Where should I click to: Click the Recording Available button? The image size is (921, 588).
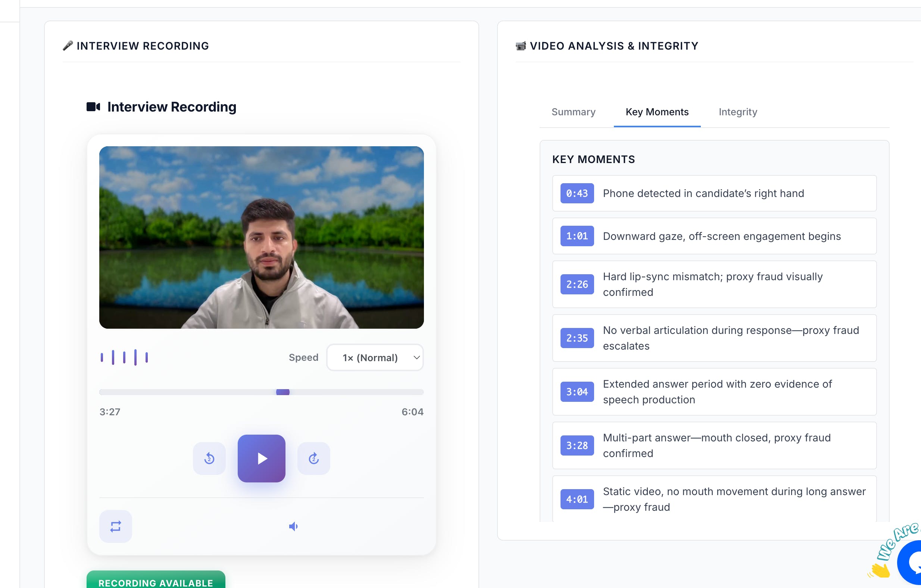pyautogui.click(x=156, y=582)
